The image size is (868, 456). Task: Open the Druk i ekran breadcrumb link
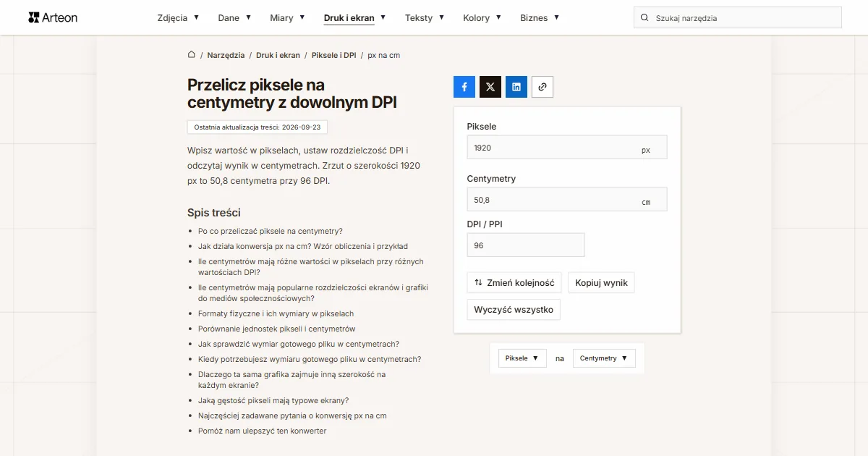pyautogui.click(x=278, y=55)
